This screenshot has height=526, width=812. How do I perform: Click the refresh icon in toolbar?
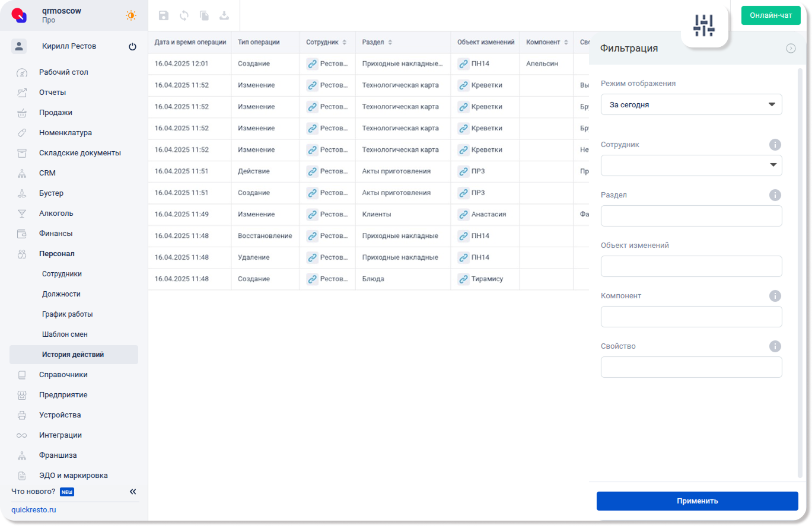tap(184, 16)
